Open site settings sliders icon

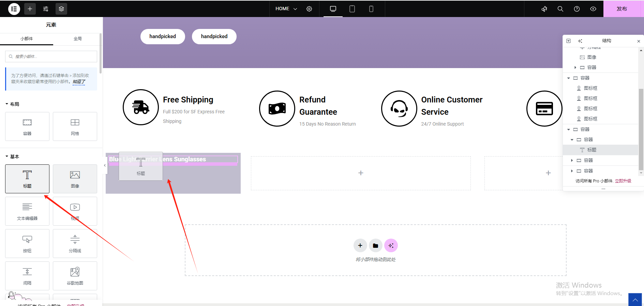coord(46,9)
